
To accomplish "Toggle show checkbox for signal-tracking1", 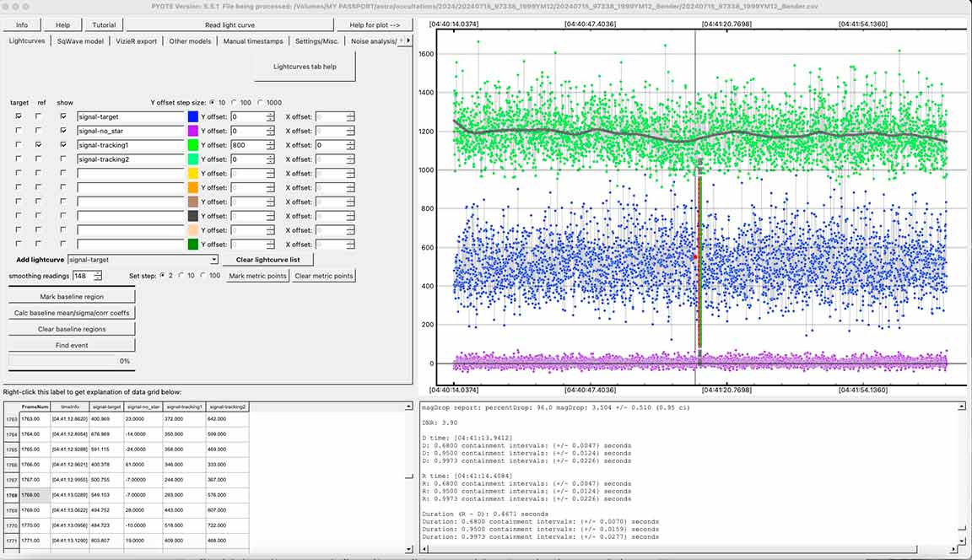I will (x=63, y=145).
